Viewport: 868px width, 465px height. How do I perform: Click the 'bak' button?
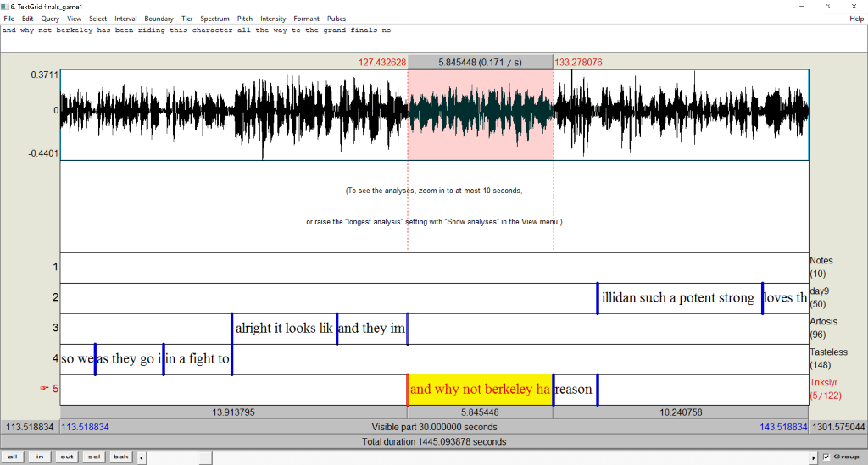click(x=120, y=457)
